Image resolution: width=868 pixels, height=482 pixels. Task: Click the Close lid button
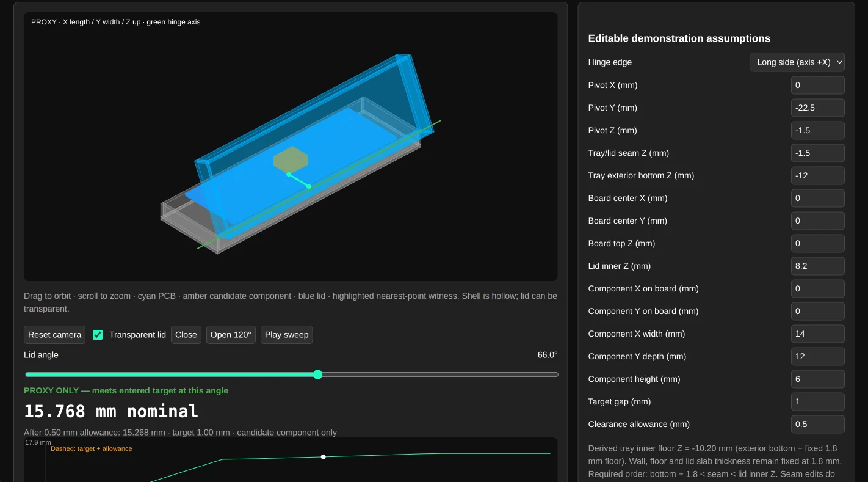186,335
